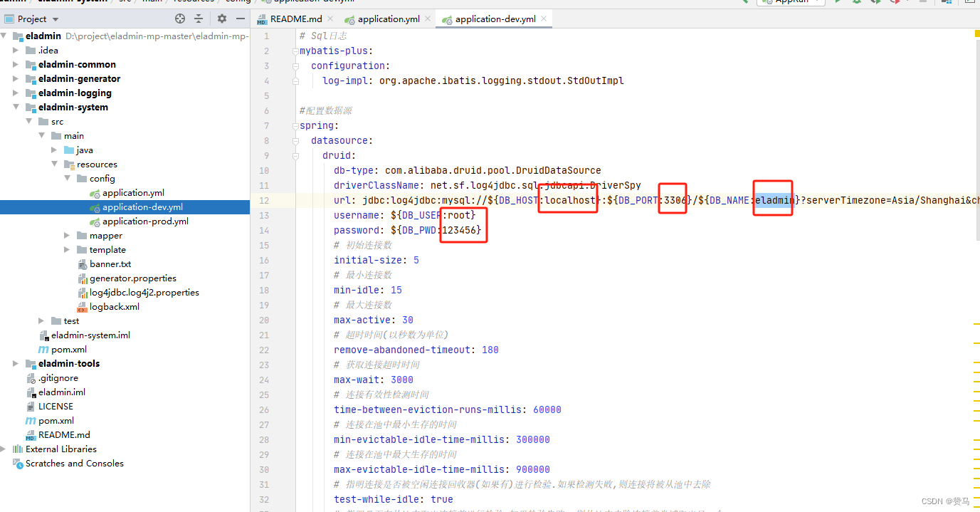This screenshot has width=980, height=512.
Task: Close the application-dev.yml tab
Action: 545,19
